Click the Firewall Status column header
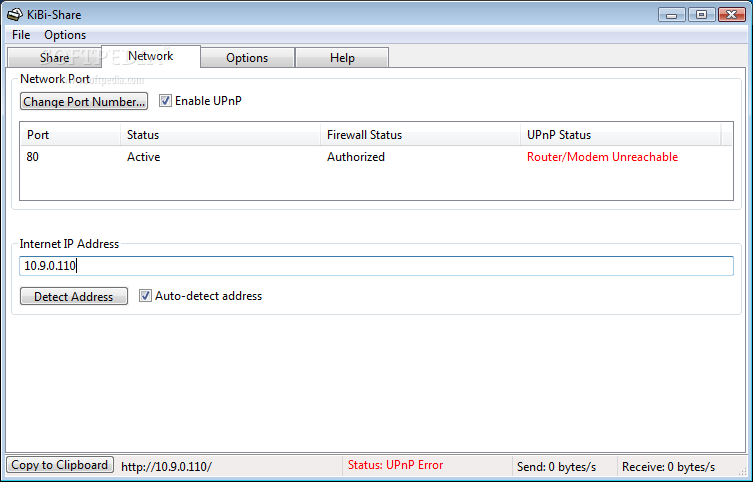Screen dimensions: 753x482 421,135
